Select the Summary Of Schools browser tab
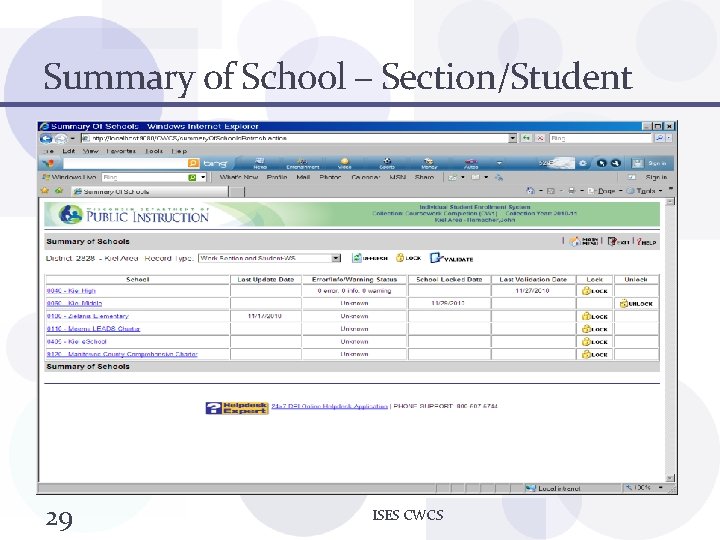 click(x=150, y=191)
